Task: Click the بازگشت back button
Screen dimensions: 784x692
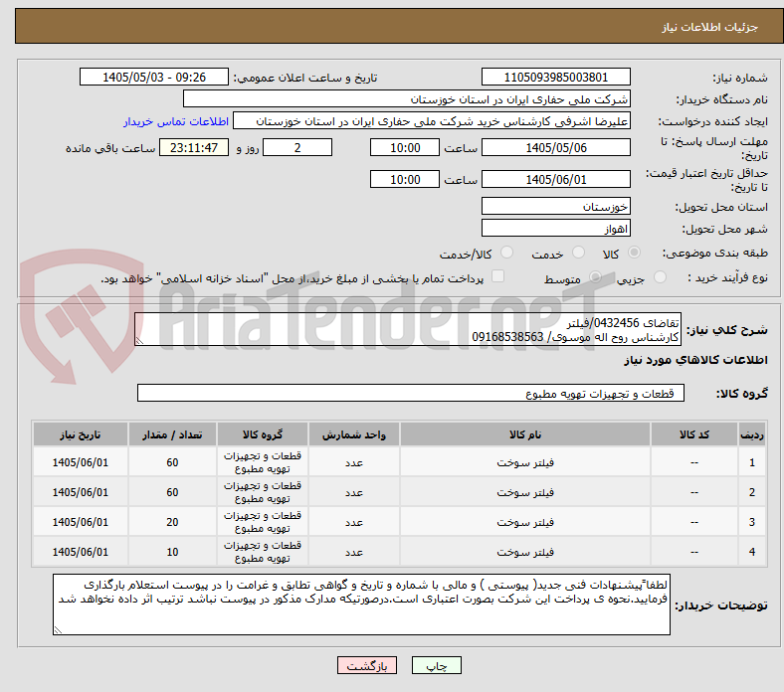Action: pyautogui.click(x=367, y=665)
